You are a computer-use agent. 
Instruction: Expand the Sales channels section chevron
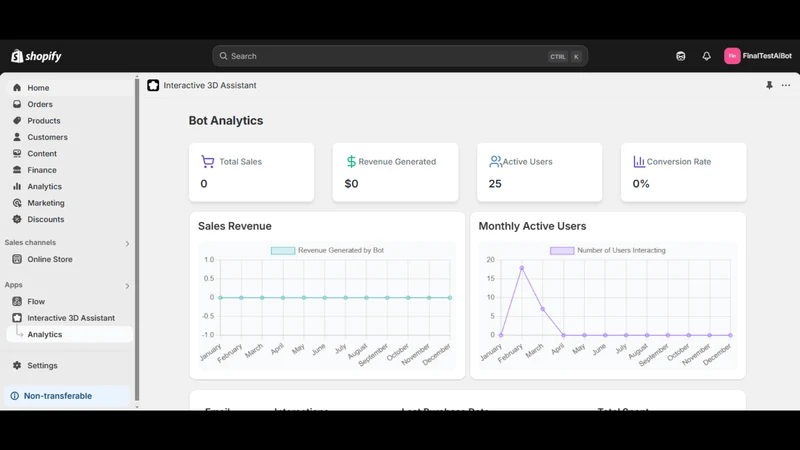[x=127, y=243]
